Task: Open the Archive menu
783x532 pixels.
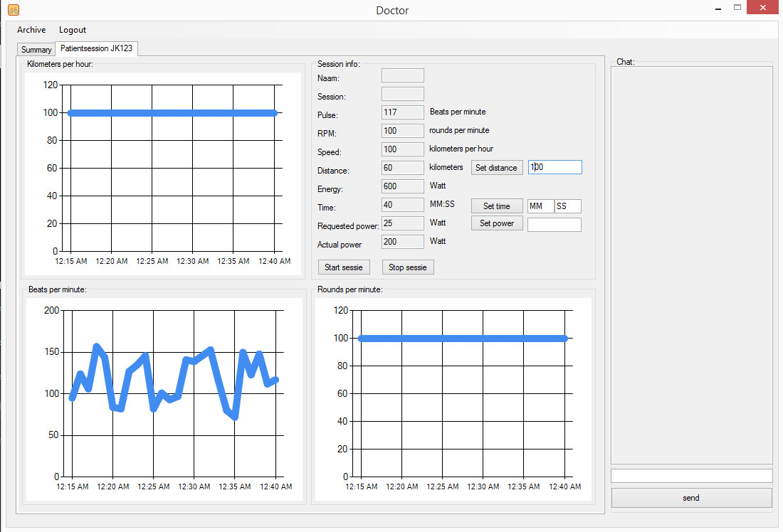Action: coord(31,30)
